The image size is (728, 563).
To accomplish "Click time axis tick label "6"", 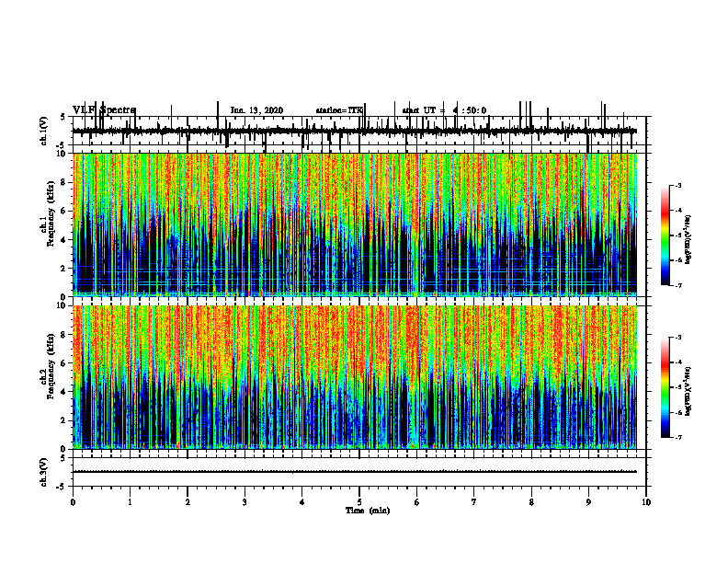I will (x=417, y=502).
